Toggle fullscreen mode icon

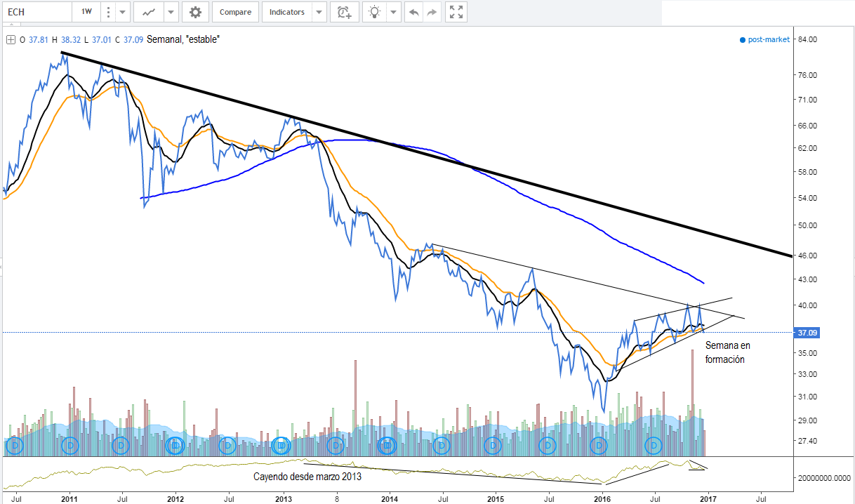point(456,12)
